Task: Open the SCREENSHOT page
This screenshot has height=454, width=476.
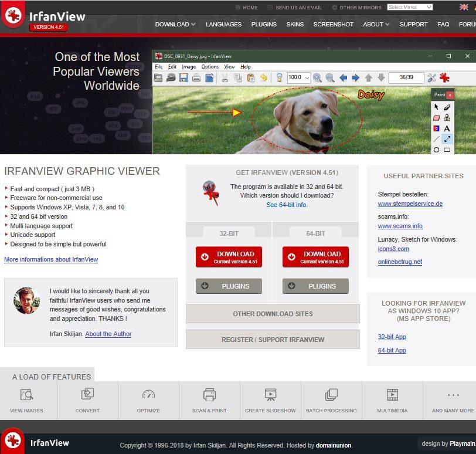Action: pyautogui.click(x=334, y=24)
